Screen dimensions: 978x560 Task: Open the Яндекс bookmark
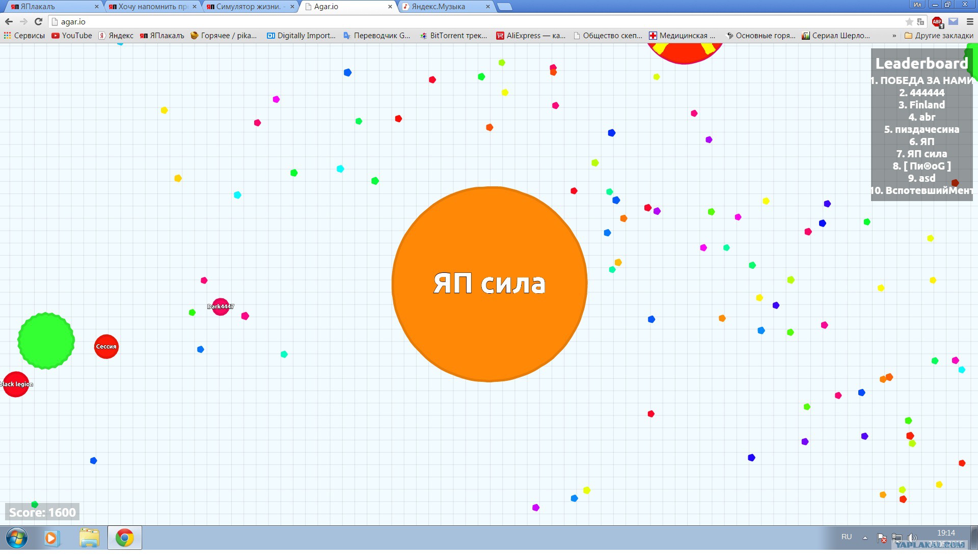click(x=116, y=36)
